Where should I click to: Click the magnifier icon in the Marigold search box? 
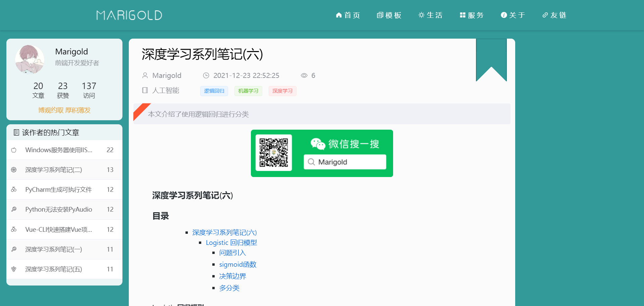311,162
